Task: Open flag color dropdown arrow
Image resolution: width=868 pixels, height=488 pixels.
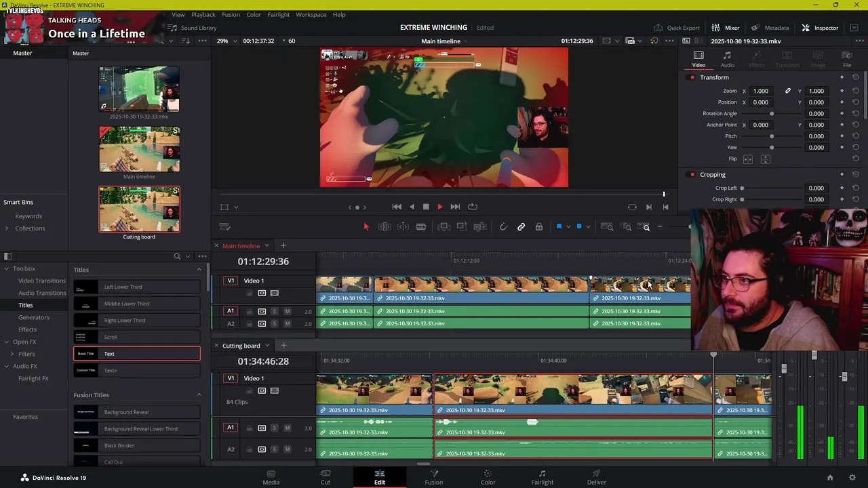Action: click(x=568, y=227)
